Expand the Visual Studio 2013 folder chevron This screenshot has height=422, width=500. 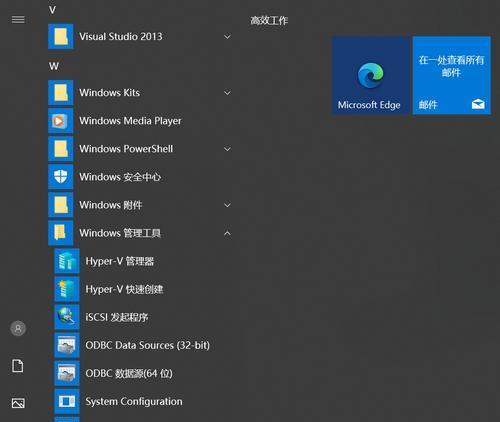point(227,37)
